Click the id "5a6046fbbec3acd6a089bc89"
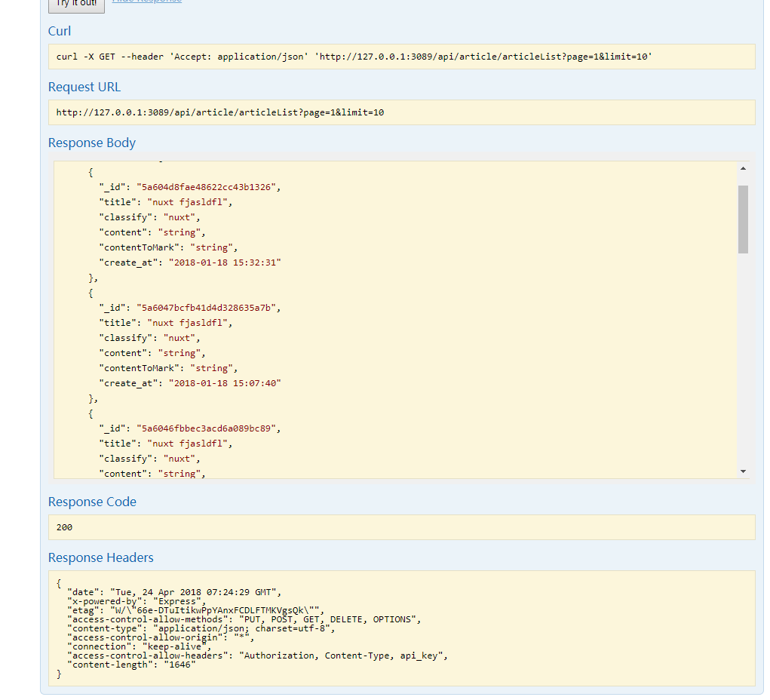This screenshot has height=700, width=770. pos(206,429)
